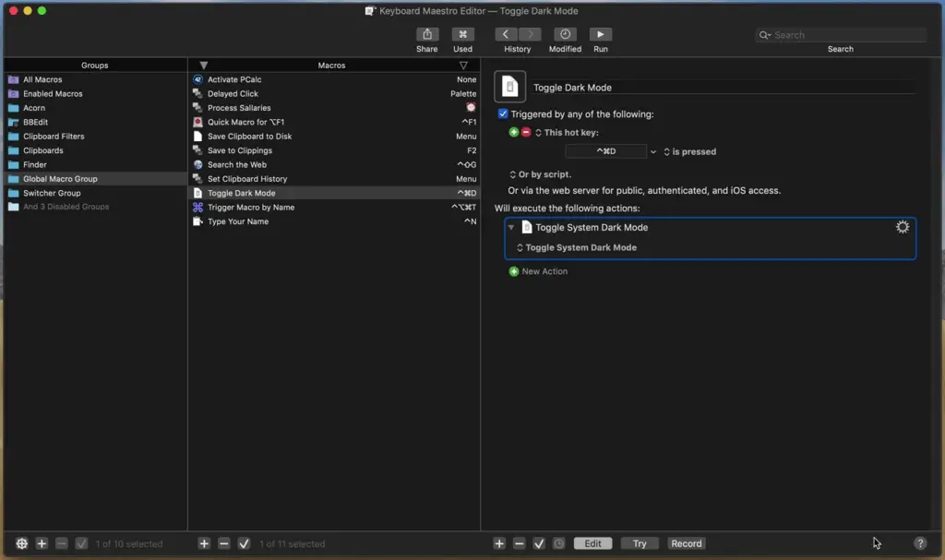
Task: Delete the selected macro
Action: [x=223, y=543]
